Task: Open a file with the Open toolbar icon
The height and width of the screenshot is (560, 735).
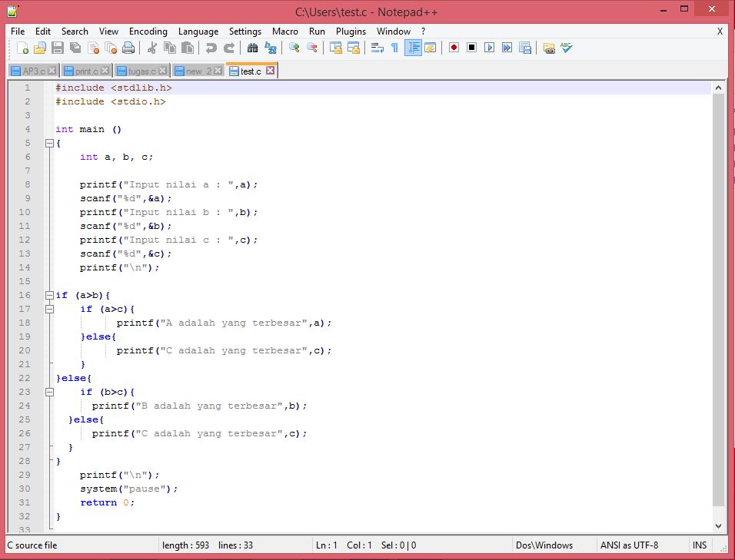Action: click(x=40, y=48)
